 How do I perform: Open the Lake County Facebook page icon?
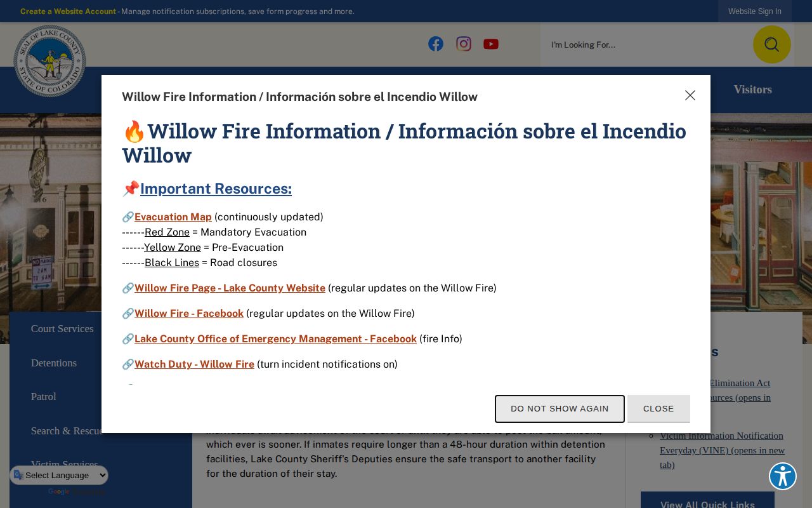coord(436,44)
